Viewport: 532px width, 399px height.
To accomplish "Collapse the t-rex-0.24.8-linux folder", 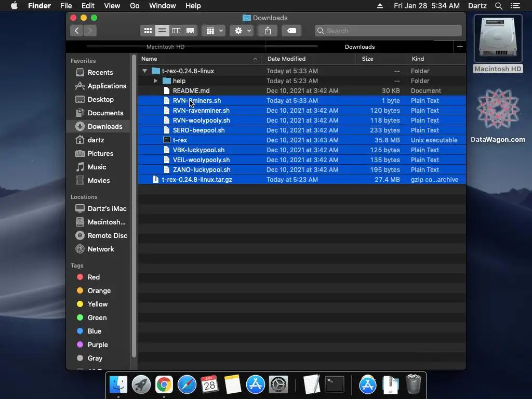I will 145,71.
